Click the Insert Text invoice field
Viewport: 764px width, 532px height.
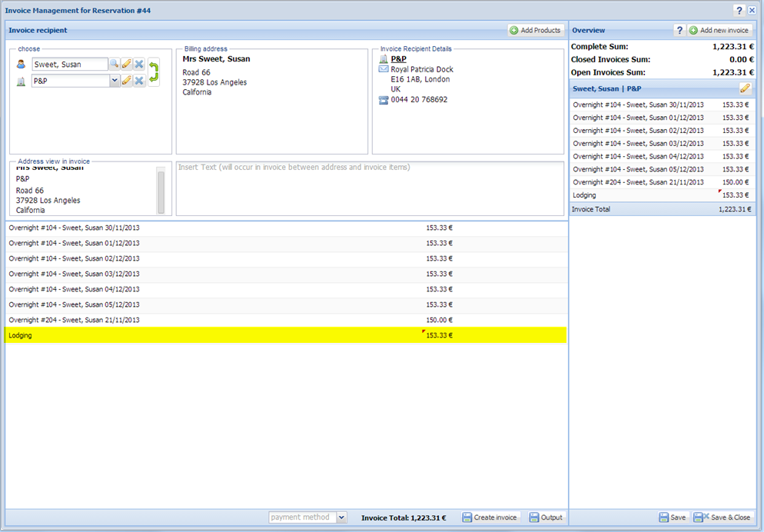point(369,188)
